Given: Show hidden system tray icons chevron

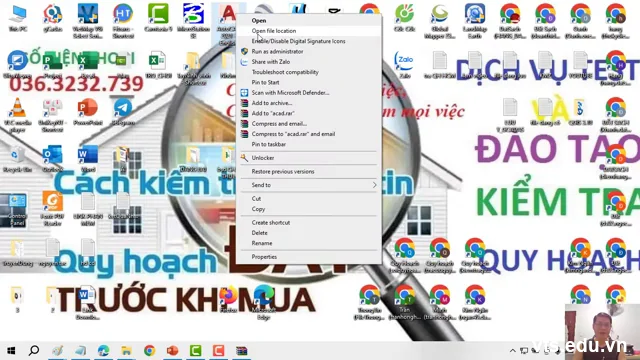Looking at the screenshot, I should 513,351.
